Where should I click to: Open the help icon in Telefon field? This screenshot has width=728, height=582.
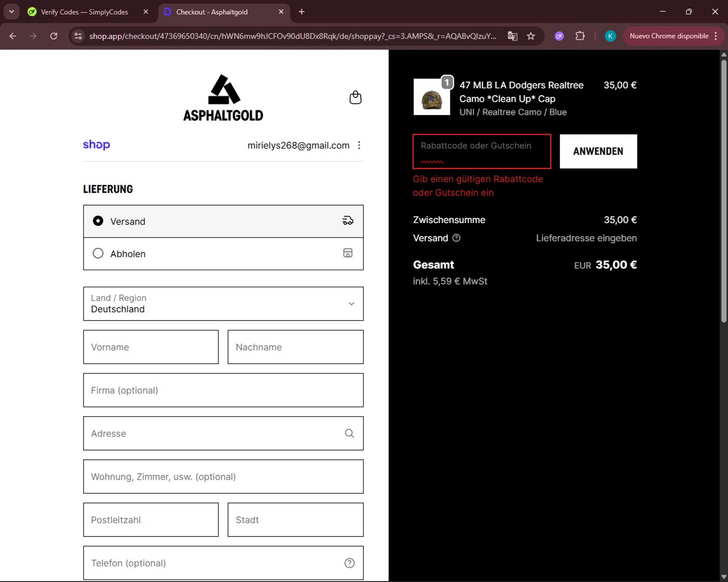coord(349,563)
